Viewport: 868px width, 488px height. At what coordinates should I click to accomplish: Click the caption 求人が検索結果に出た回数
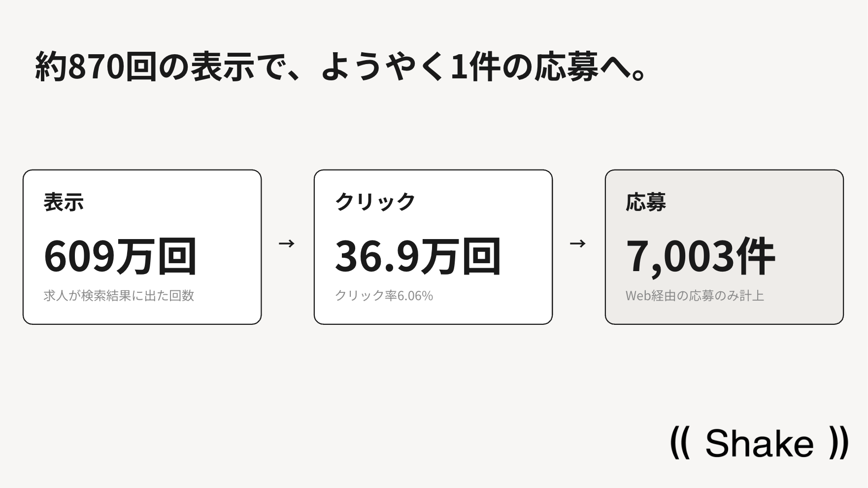pyautogui.click(x=119, y=296)
